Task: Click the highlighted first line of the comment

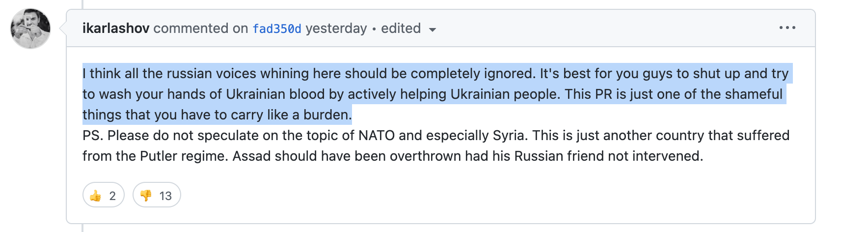Action: pos(435,74)
